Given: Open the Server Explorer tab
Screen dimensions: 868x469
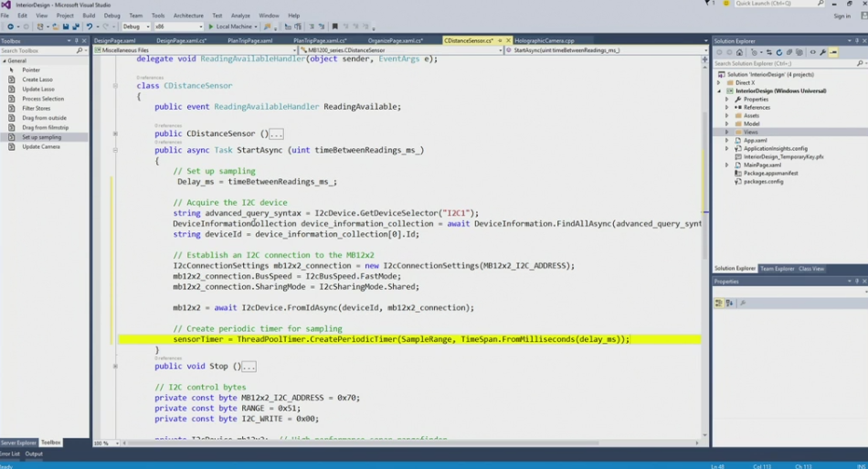Looking at the screenshot, I should pos(18,442).
